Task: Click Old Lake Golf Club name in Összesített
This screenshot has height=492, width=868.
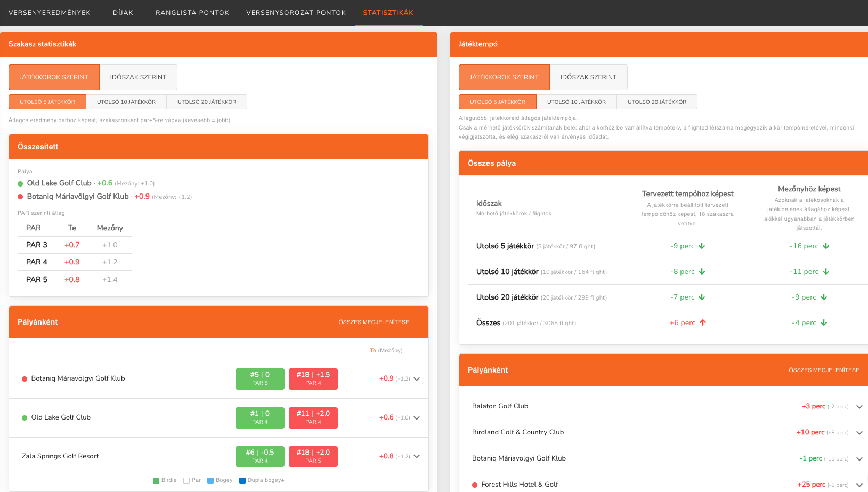Action: coord(59,183)
